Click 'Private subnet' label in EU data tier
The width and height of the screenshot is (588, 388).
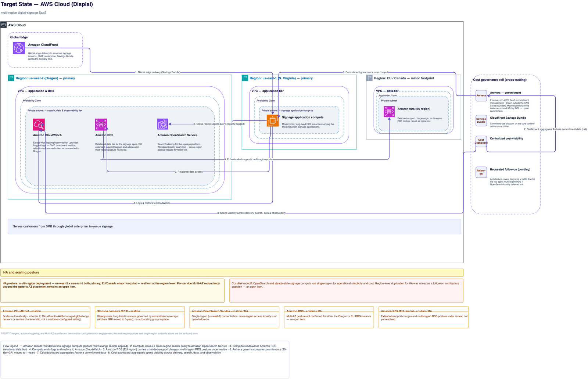[389, 101]
